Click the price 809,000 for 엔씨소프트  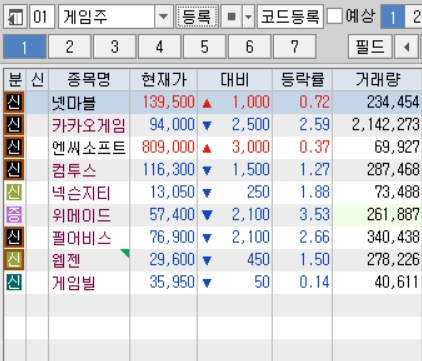(168, 147)
